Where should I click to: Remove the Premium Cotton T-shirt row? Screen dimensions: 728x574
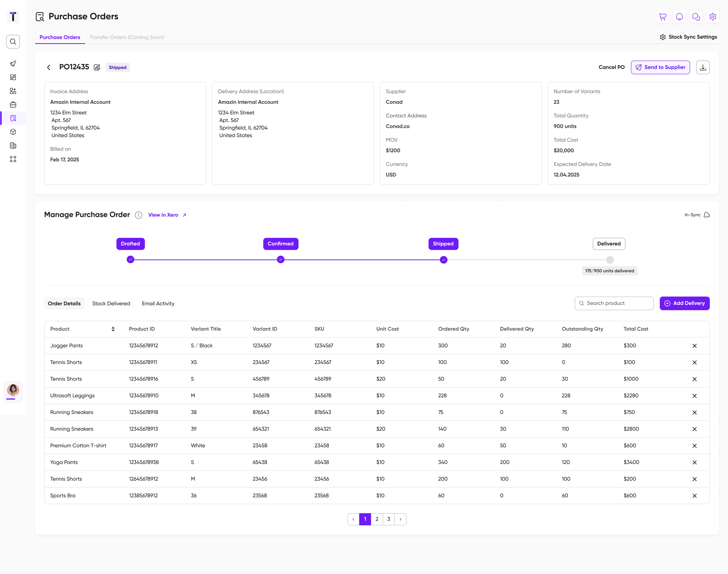(695, 446)
